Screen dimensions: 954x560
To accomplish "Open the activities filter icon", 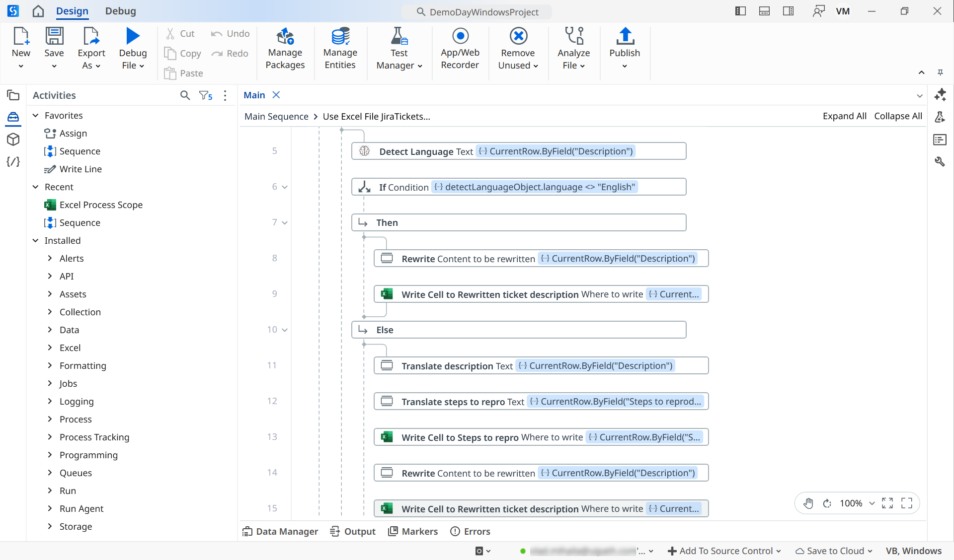I will point(205,95).
